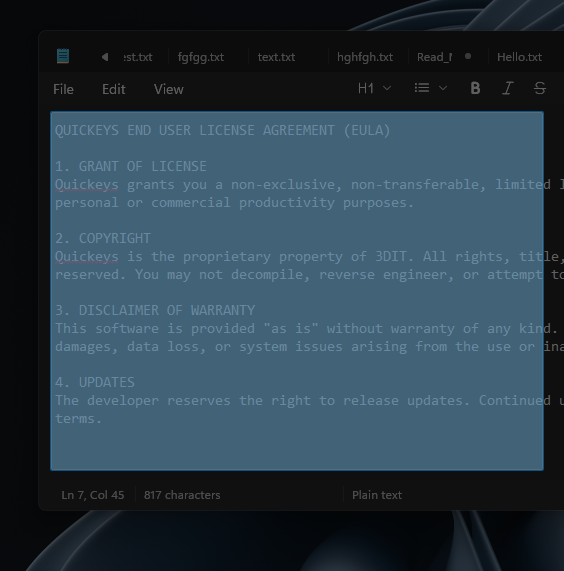Screen dimensions: 564x571
Task: Click the misspelled word Quickeys under GRANT OF LICENSE
Action: click(x=87, y=185)
